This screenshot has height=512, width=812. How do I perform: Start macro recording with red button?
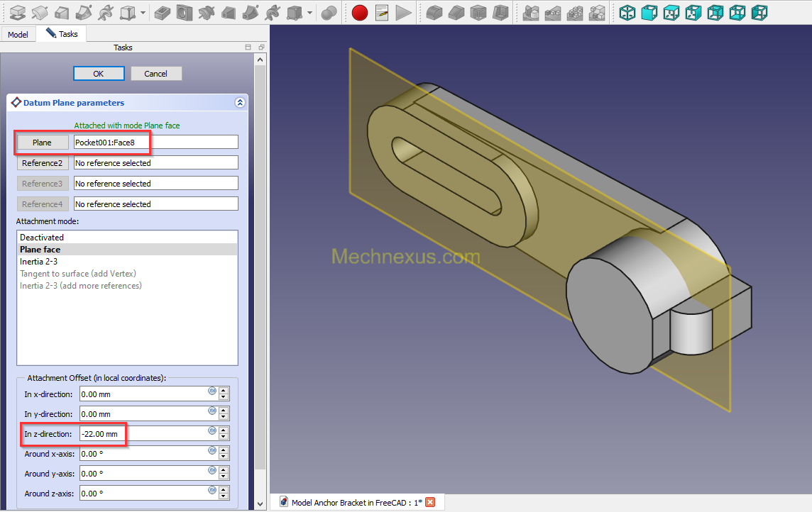[359, 13]
